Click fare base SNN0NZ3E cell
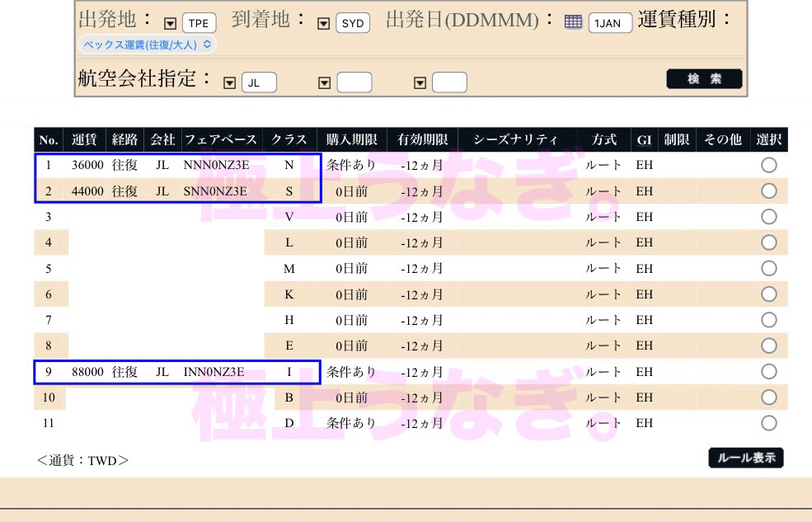 coord(215,191)
